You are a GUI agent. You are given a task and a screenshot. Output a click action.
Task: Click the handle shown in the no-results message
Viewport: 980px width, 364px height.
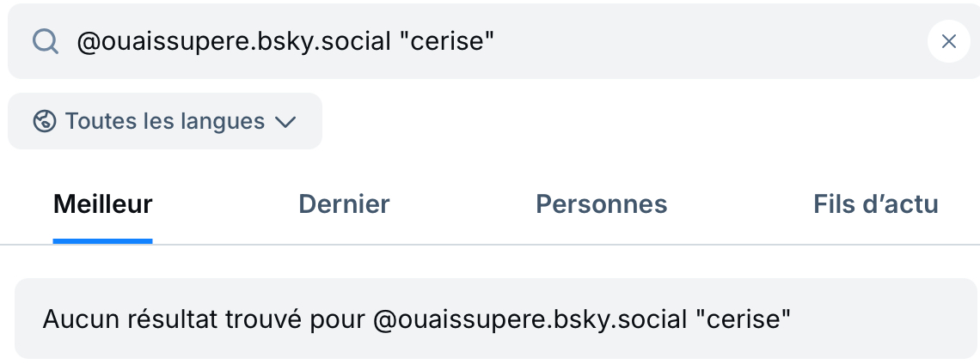(530, 319)
